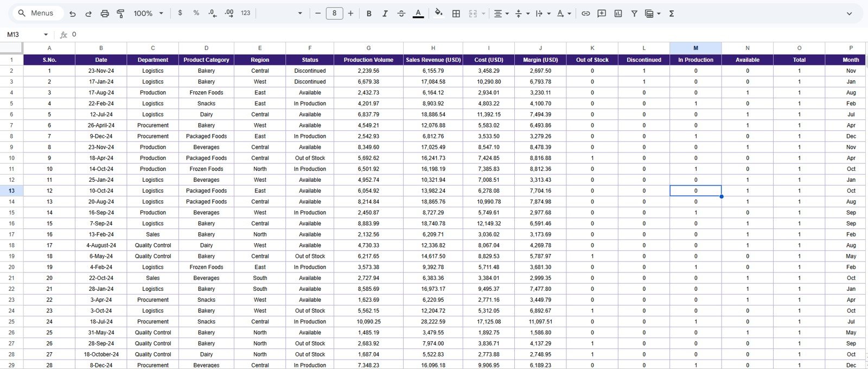Open horizontal align dropdown

pyautogui.click(x=501, y=14)
